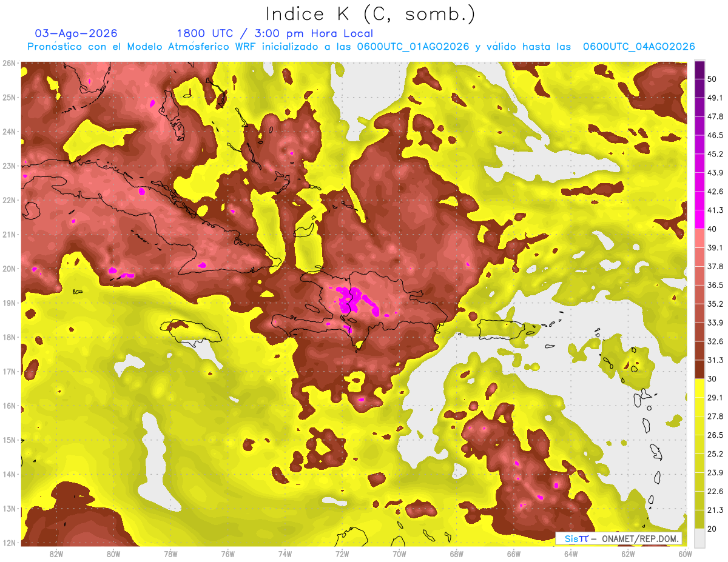Click the latitude label "21N"

(9, 234)
